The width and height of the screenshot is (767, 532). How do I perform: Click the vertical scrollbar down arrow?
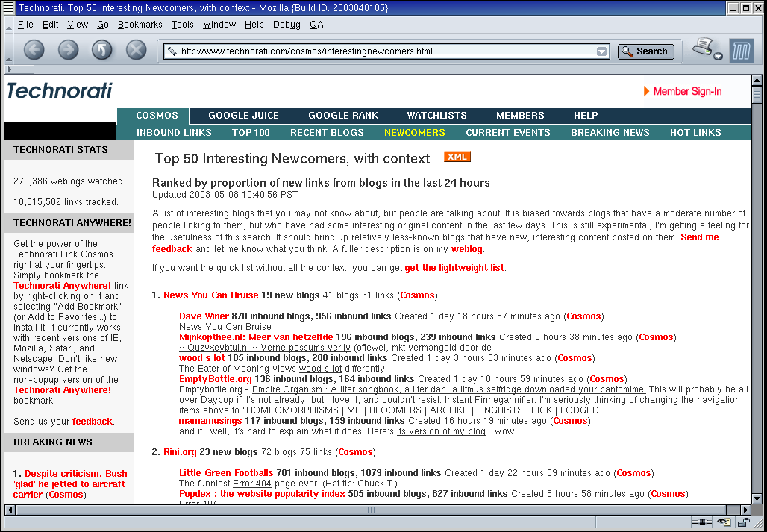(x=757, y=498)
